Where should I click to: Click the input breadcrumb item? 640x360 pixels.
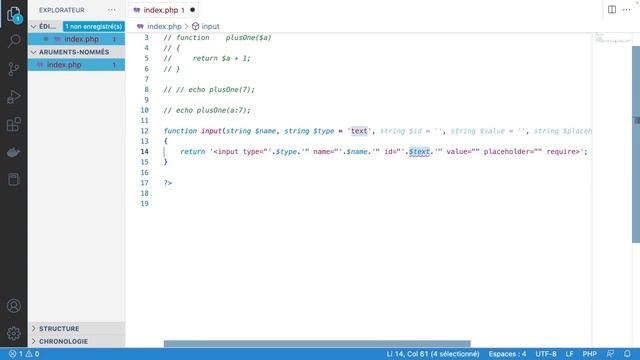[210, 26]
